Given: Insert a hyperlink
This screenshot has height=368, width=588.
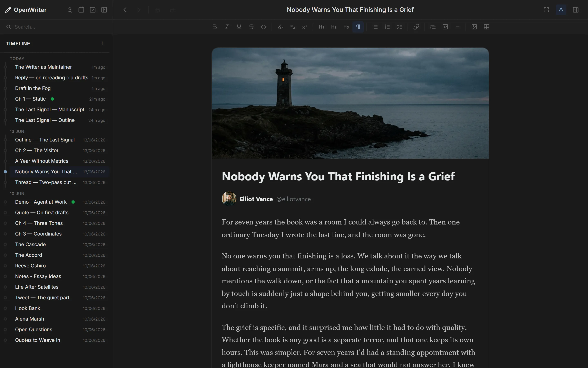Looking at the screenshot, I should click(416, 27).
